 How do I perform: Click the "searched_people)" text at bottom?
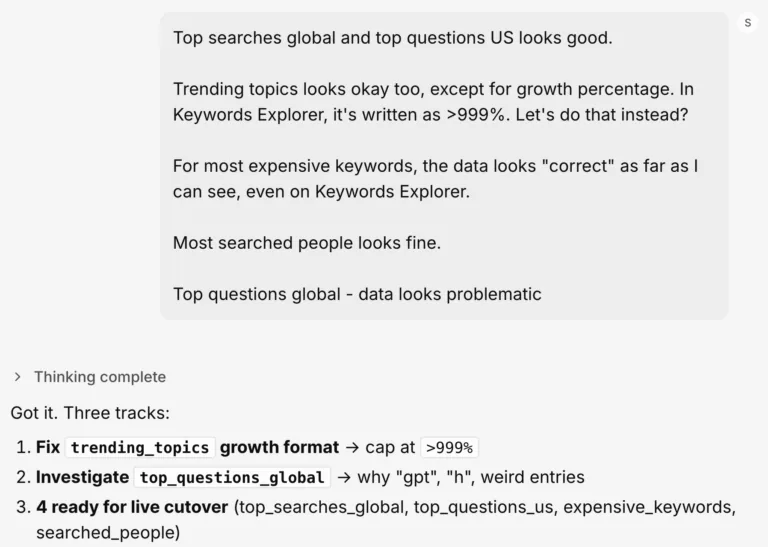click(x=108, y=533)
